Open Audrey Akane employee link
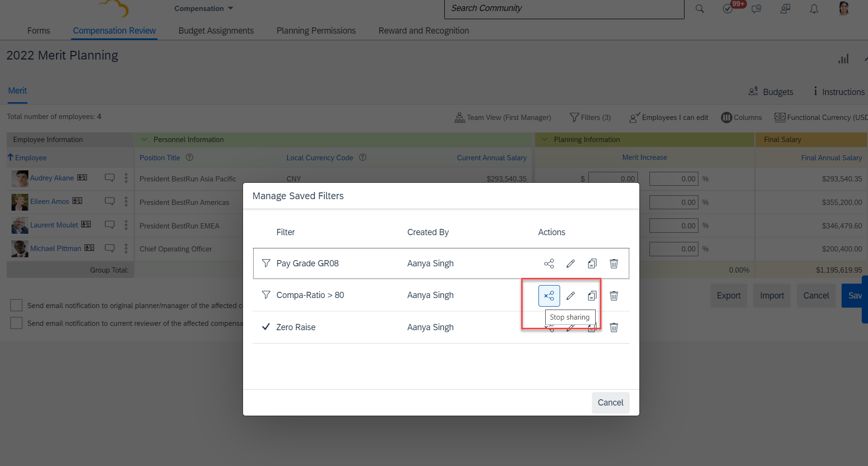The image size is (868, 466). coord(52,178)
